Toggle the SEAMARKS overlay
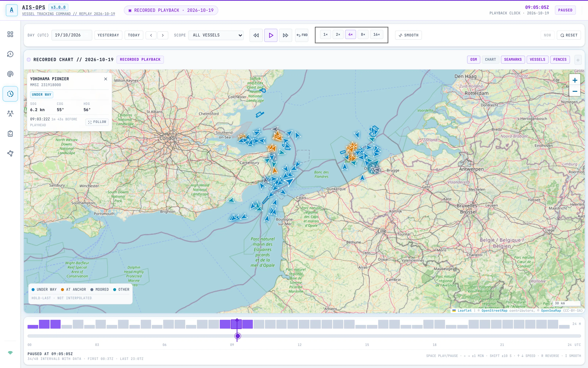This screenshot has width=588, height=368. pos(513,60)
